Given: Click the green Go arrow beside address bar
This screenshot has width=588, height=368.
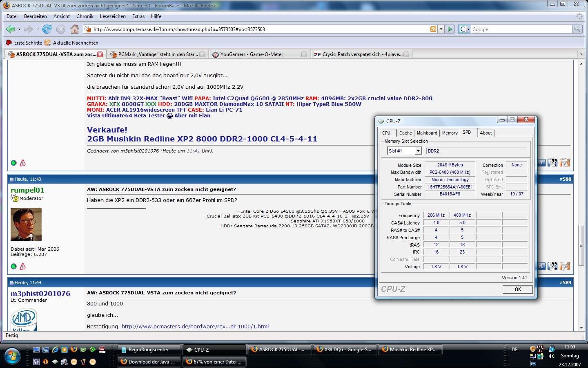Looking at the screenshot, I should [450, 29].
